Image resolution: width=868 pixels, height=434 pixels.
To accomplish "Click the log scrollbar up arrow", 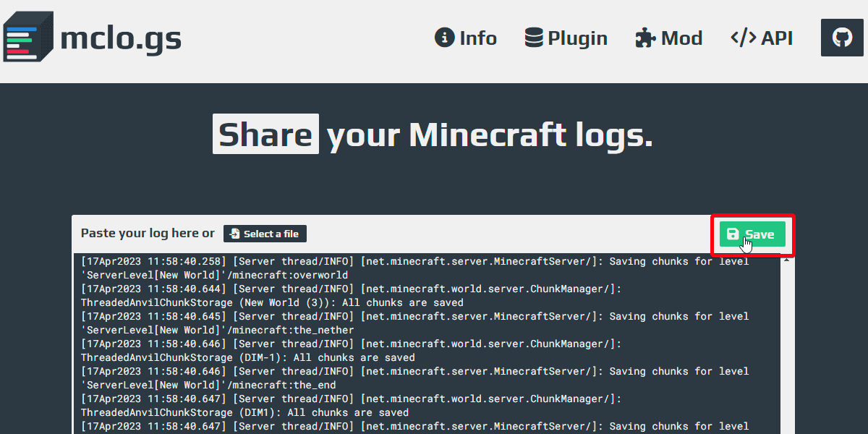I will click(787, 260).
